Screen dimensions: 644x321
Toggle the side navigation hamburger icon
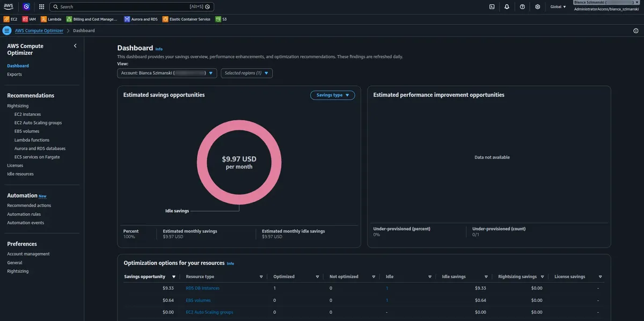click(x=7, y=31)
